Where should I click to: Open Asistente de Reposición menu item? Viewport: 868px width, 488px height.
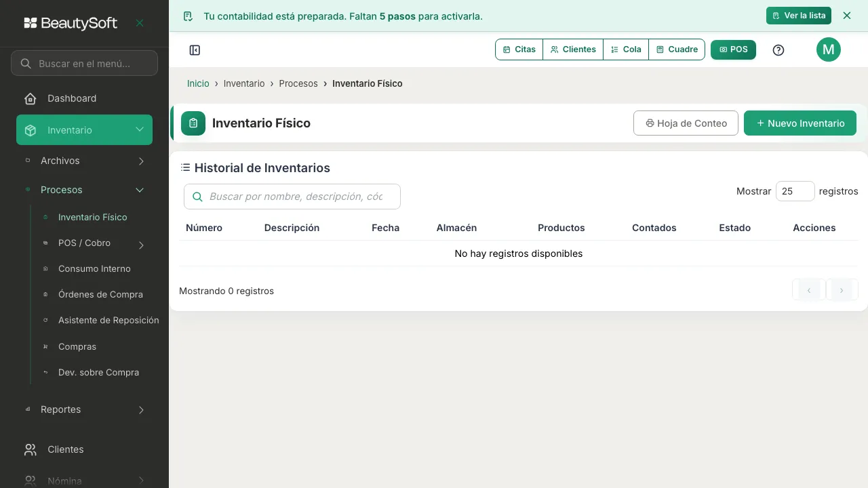click(108, 321)
